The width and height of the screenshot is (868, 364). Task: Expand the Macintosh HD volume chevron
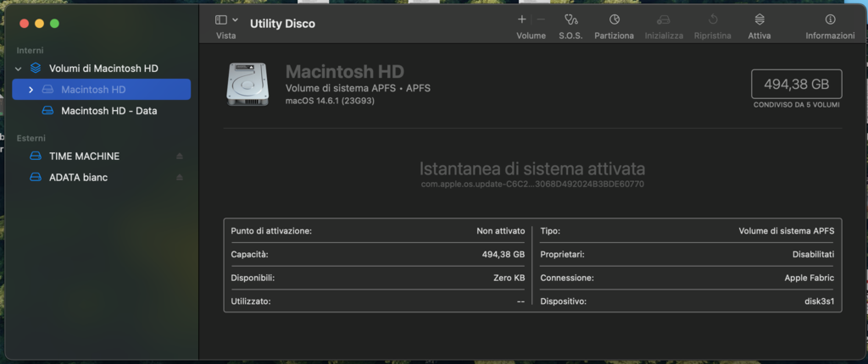coord(31,90)
